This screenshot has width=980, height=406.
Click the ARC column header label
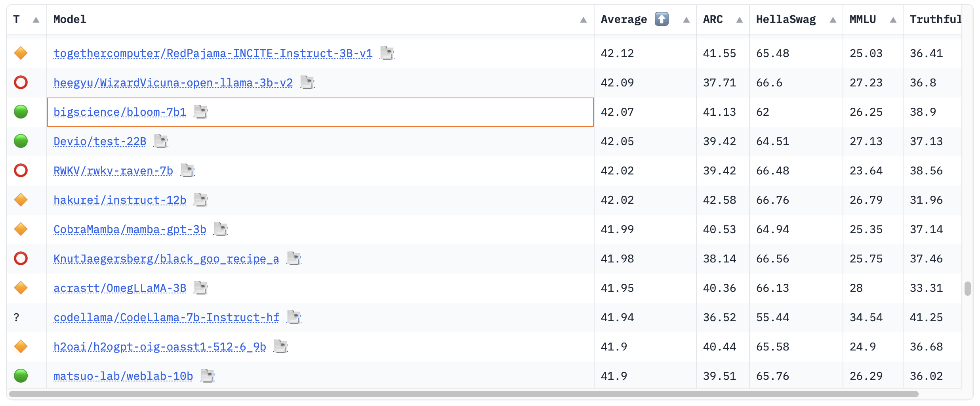[713, 19]
